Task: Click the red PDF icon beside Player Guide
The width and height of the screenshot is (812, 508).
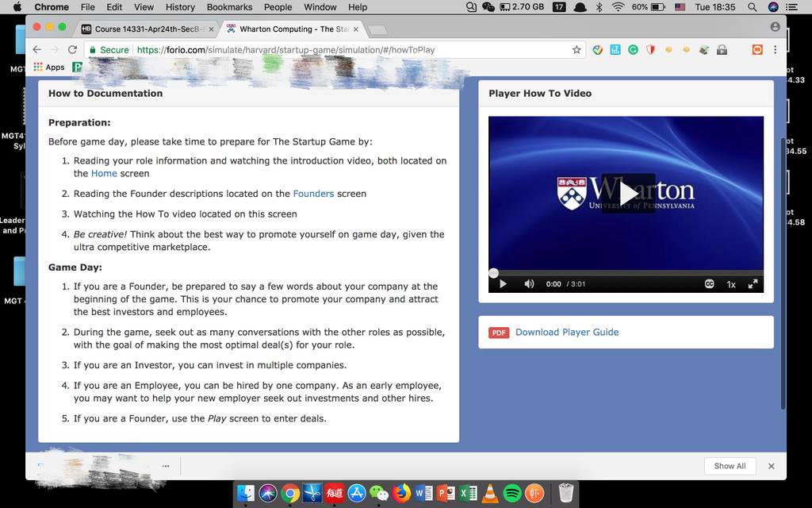Action: (x=499, y=333)
